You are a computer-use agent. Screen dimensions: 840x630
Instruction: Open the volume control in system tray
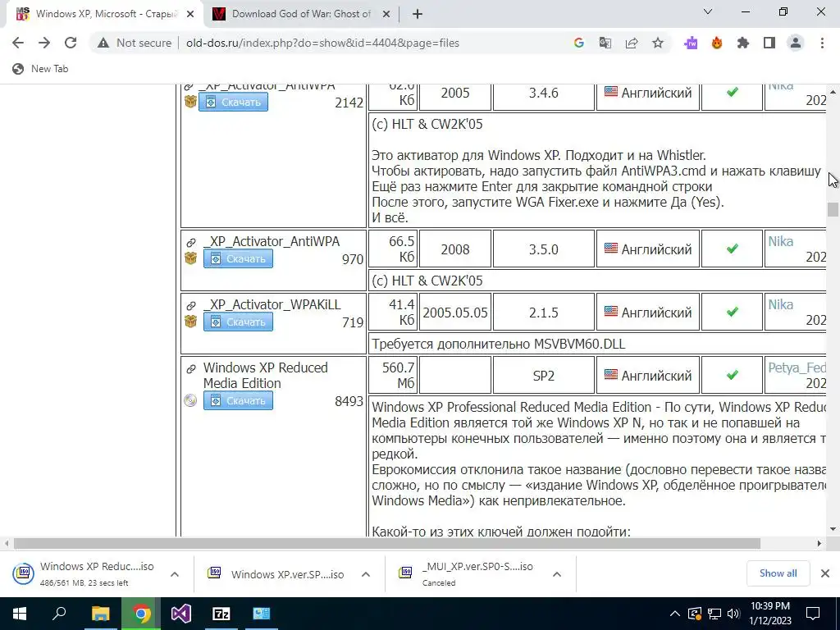[x=733, y=614]
